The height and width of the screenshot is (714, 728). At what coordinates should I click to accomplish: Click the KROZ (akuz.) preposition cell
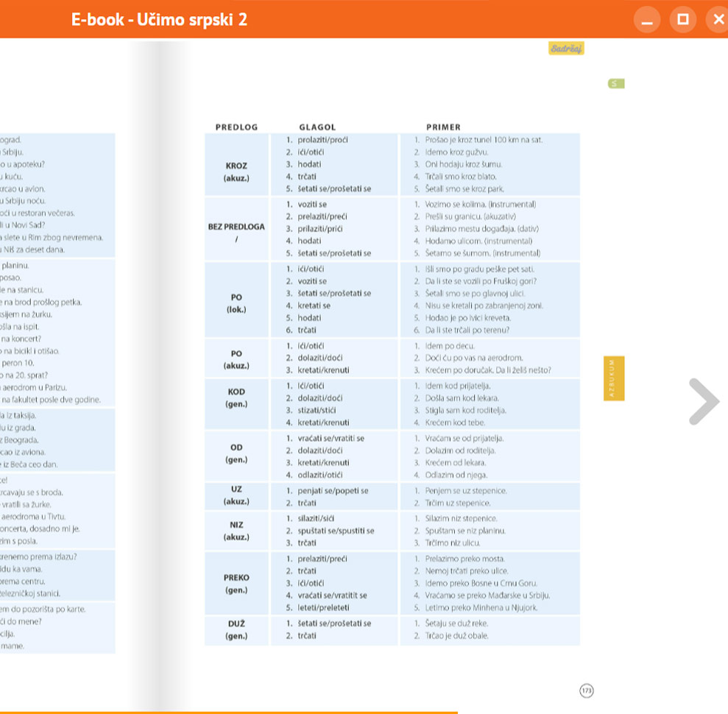coord(236,172)
